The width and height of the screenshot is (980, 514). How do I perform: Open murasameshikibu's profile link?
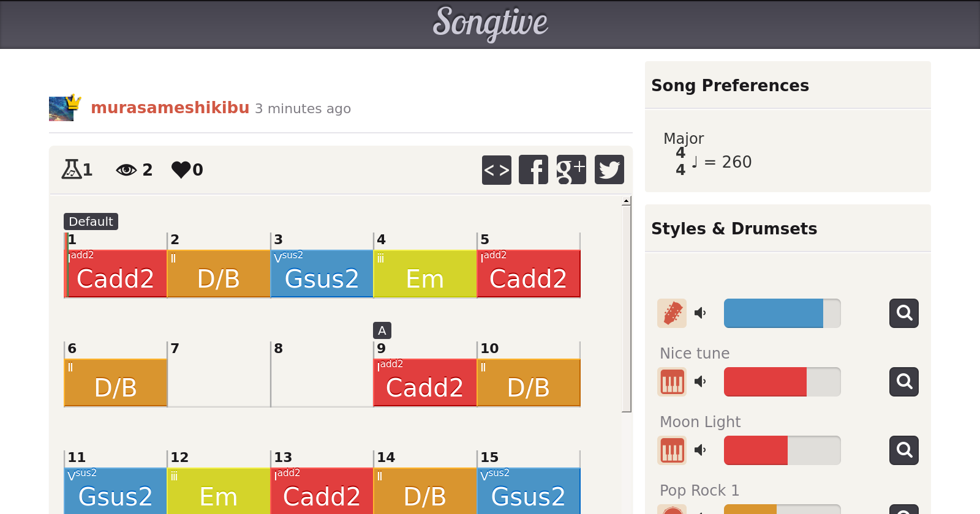click(x=170, y=108)
